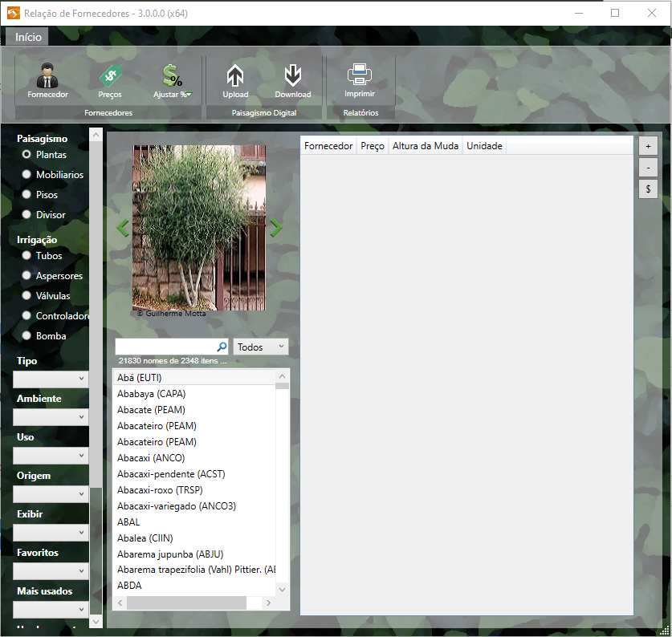The image size is (672, 637).
Task: Click the search magnifier icon
Action: (222, 347)
